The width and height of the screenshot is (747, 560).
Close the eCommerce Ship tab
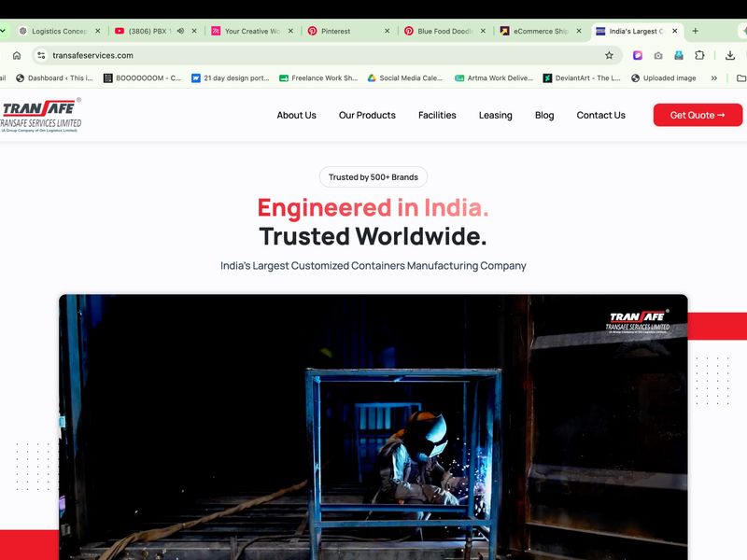pos(579,31)
